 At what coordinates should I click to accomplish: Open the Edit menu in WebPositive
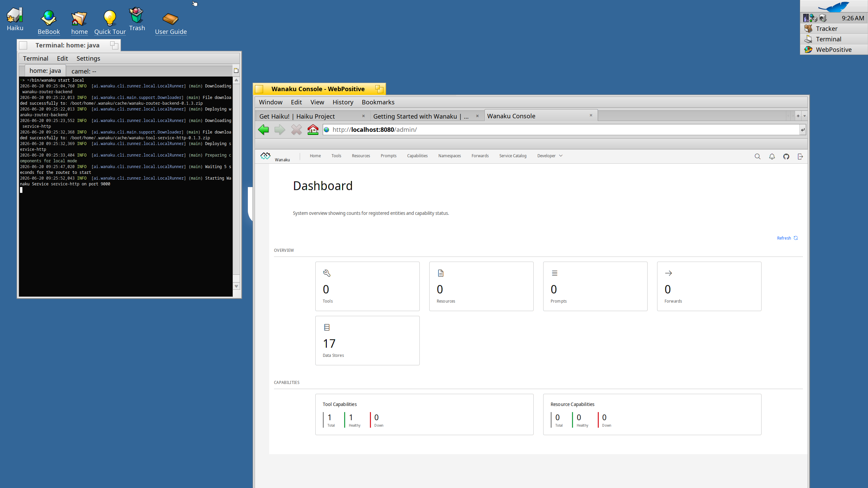(296, 102)
